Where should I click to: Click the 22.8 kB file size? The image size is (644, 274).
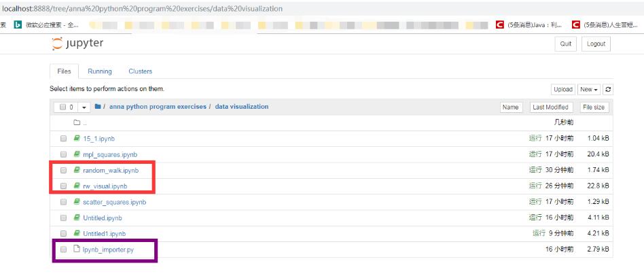coord(598,186)
